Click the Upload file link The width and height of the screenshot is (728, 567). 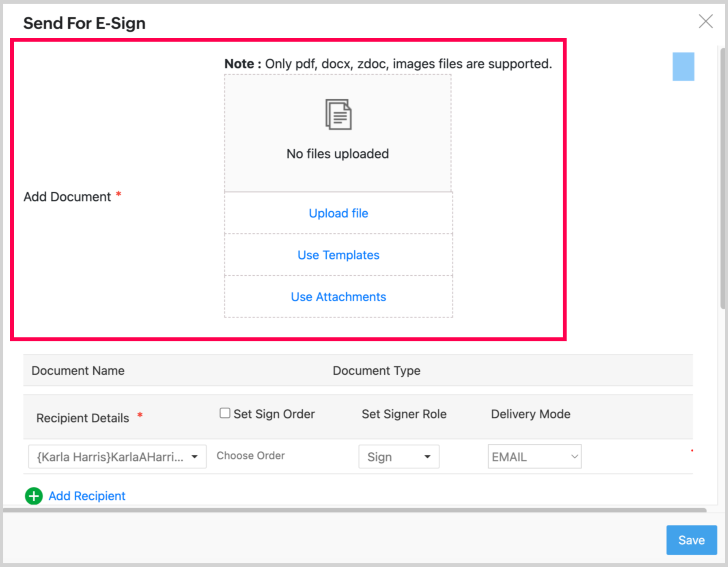[x=338, y=213]
